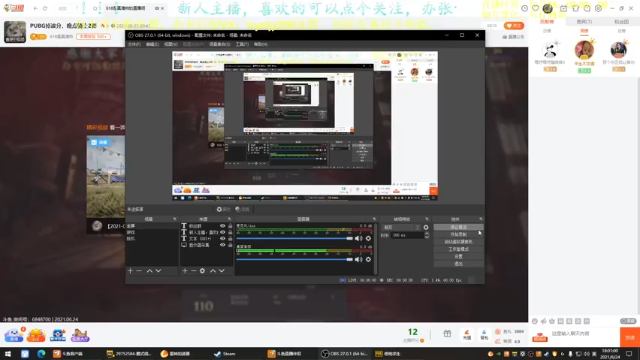This screenshot has height=360, width=640.
Task: Move source up with the sources panel up arrow
Action: pos(213,271)
